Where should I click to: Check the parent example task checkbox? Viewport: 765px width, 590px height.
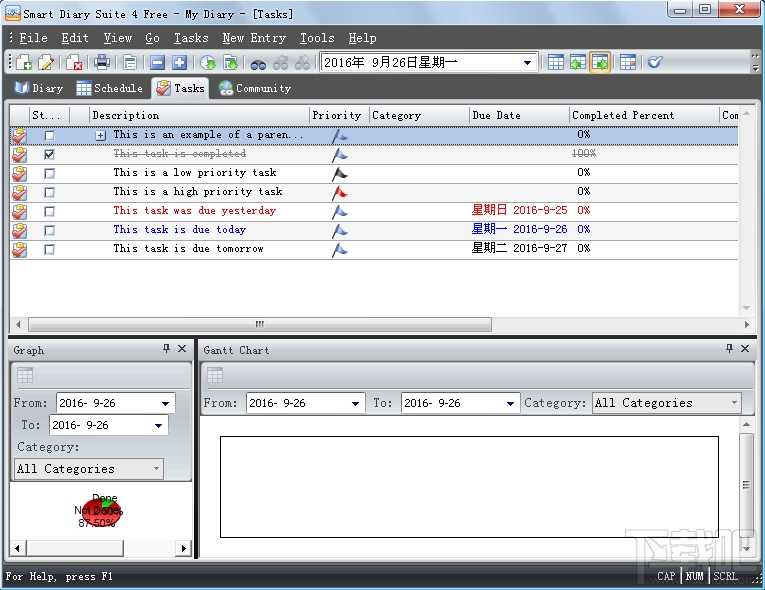coord(49,135)
